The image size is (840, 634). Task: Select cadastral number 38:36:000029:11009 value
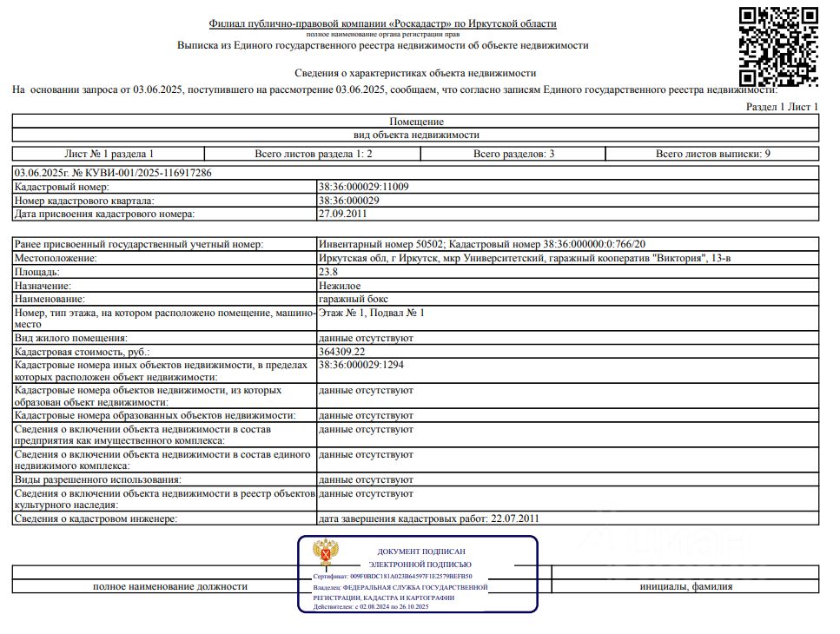pos(364,187)
